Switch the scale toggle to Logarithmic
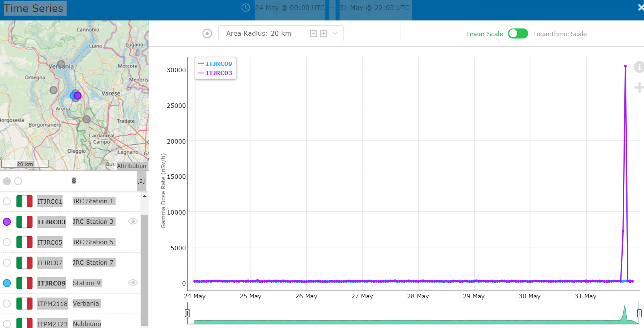Viewport: 644px width, 328px height. [518, 34]
